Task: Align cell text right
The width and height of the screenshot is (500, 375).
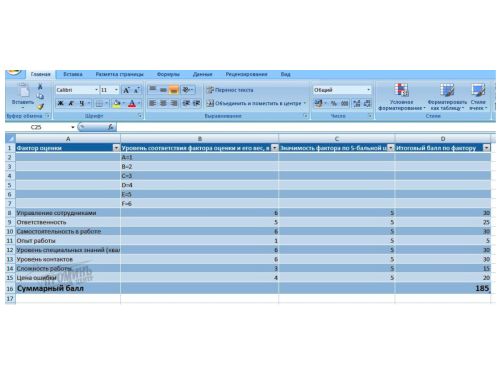Action: point(174,103)
